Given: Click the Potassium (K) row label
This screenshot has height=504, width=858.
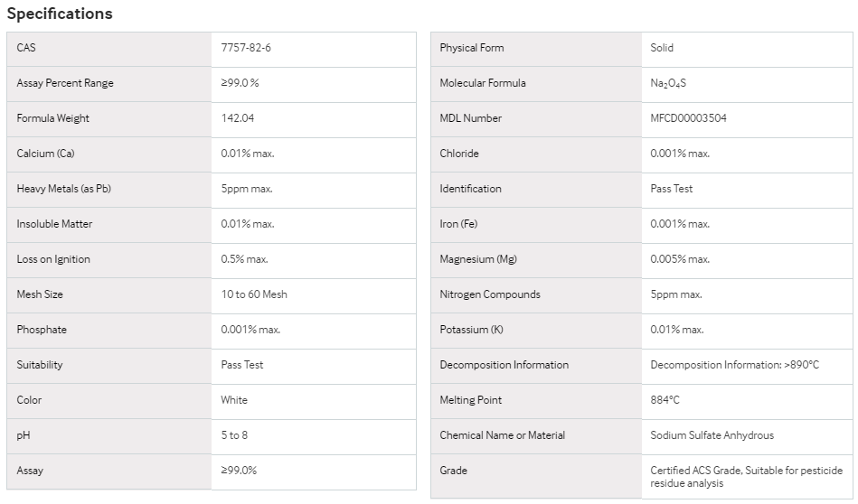Looking at the screenshot, I should (x=471, y=330).
